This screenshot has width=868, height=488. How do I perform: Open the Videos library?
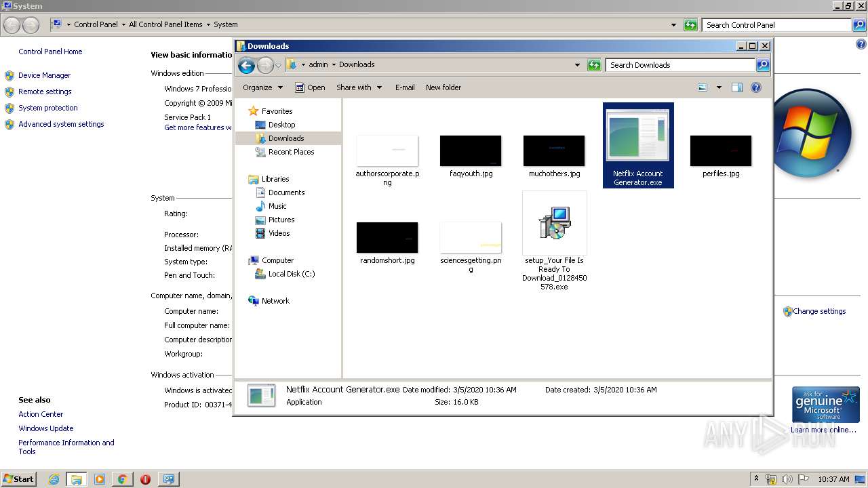(x=273, y=233)
